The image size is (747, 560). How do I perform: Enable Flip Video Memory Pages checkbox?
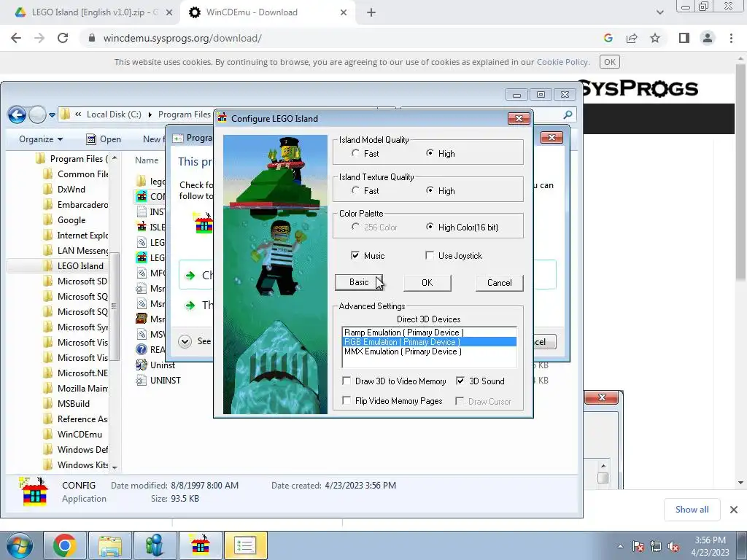[x=347, y=401]
